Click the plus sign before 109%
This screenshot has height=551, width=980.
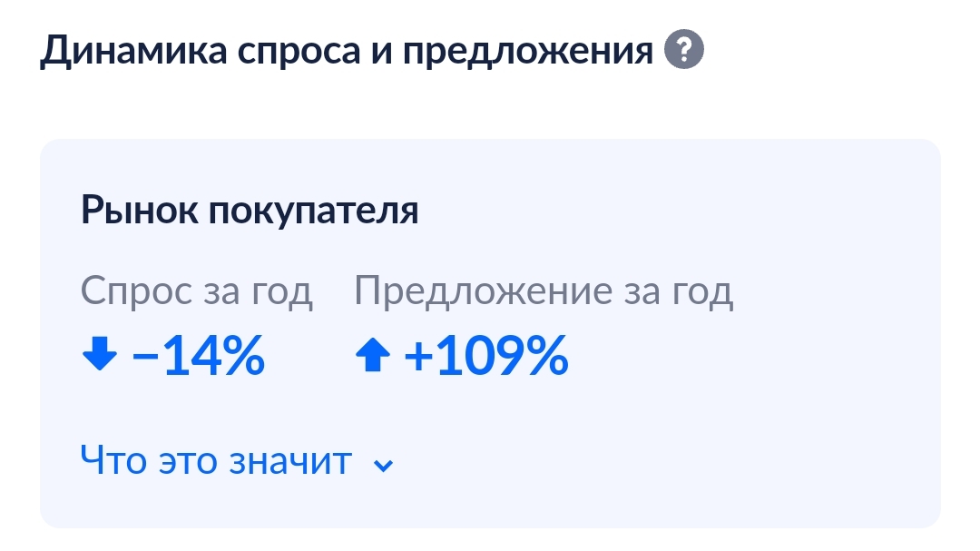(418, 357)
